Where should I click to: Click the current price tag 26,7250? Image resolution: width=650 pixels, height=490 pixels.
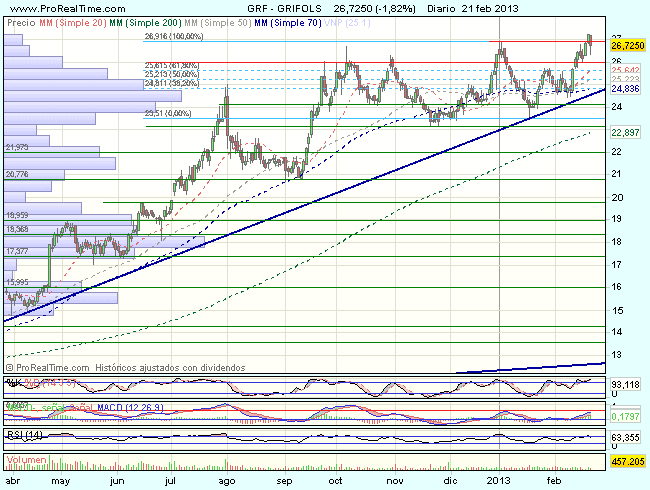point(626,46)
